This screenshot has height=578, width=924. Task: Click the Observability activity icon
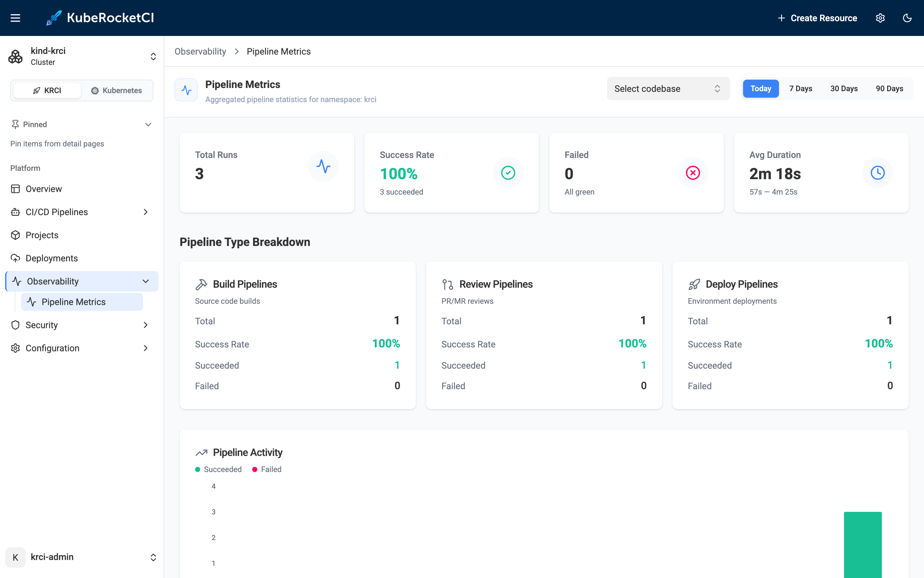point(17,281)
